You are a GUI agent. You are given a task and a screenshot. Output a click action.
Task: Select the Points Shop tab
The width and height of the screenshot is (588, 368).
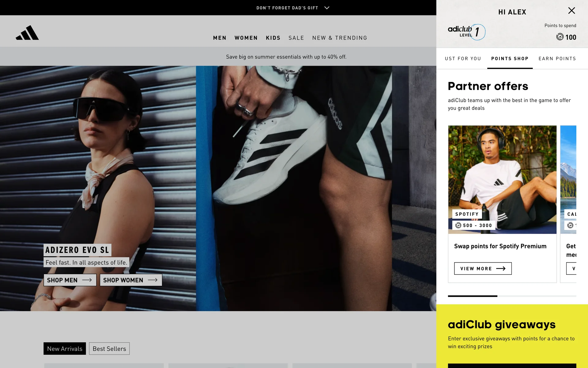coord(510,59)
